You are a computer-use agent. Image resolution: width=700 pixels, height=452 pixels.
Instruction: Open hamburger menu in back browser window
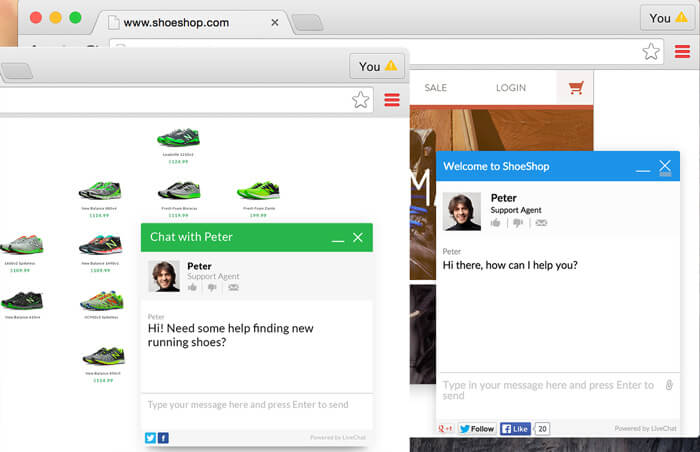coord(682,51)
